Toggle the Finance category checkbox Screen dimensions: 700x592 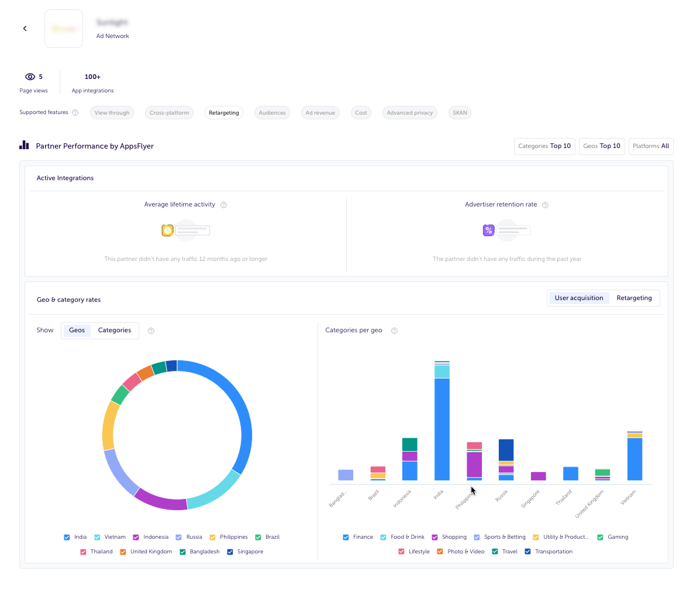pos(346,537)
